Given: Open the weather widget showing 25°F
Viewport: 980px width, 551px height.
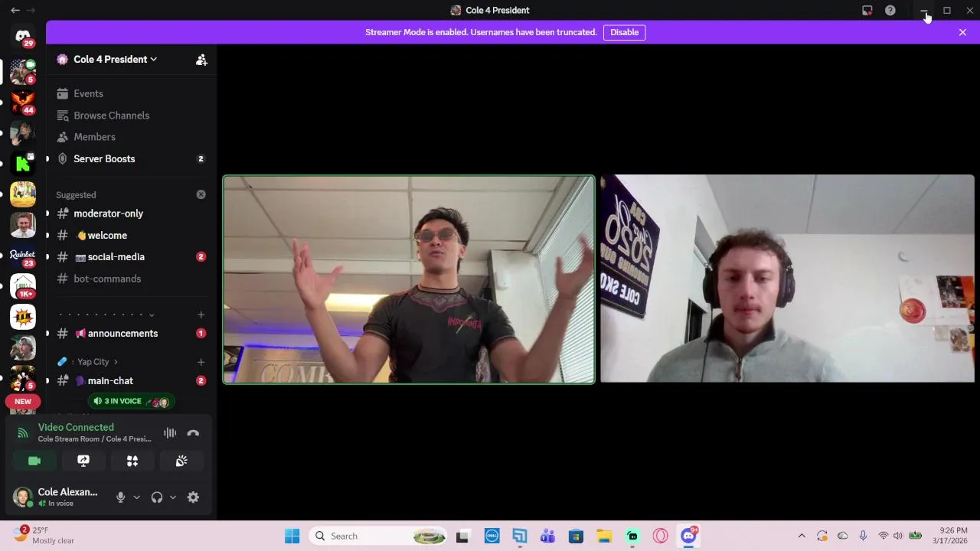Looking at the screenshot, I should coord(44,535).
